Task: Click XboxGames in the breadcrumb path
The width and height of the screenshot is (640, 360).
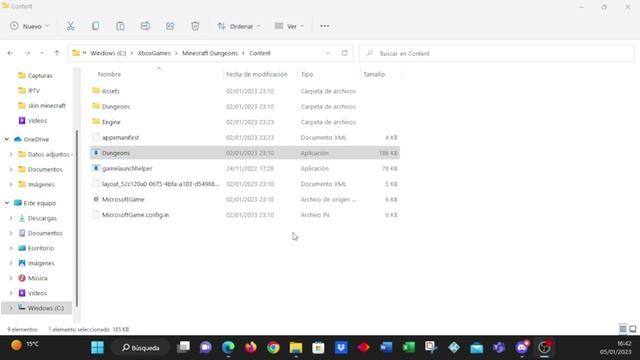Action: [x=154, y=53]
